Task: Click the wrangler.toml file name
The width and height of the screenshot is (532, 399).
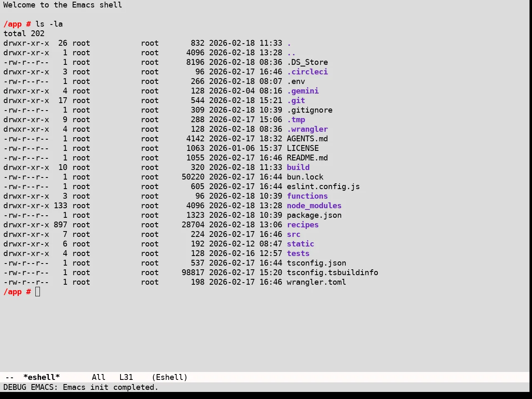Action: click(x=316, y=282)
